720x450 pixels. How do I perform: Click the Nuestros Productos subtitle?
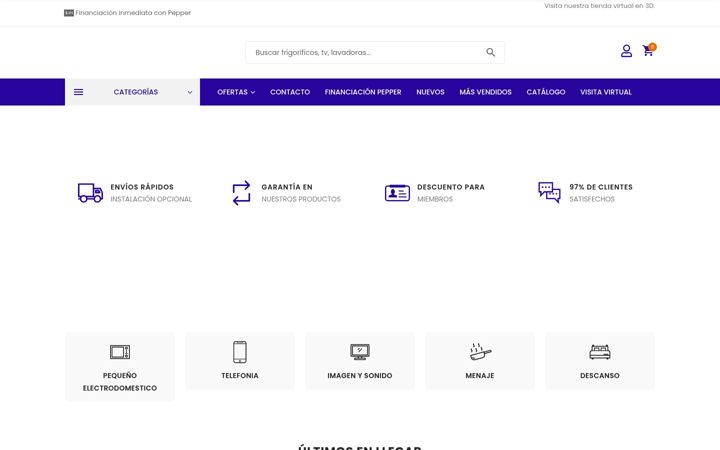click(x=301, y=199)
